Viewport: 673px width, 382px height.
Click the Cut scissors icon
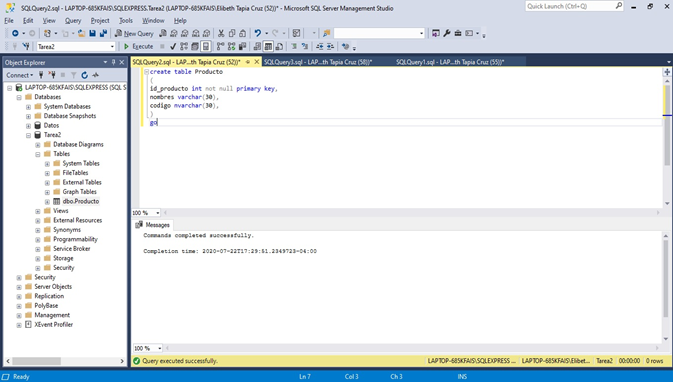pos(221,33)
